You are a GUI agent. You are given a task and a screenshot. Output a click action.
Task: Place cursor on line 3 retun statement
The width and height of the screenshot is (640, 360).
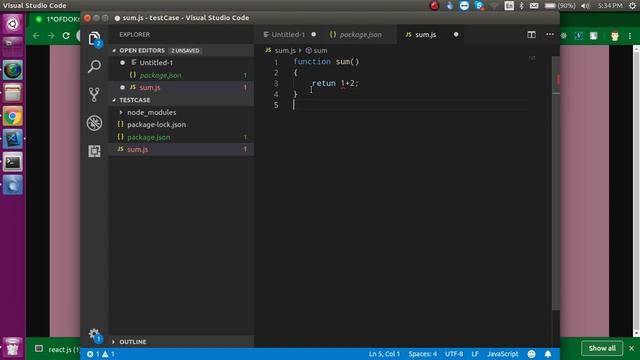(335, 83)
